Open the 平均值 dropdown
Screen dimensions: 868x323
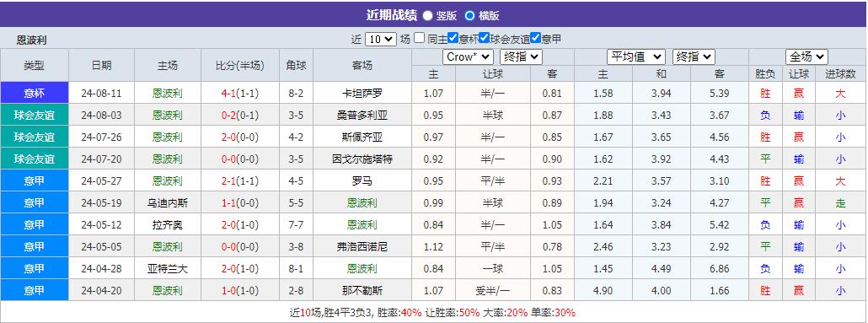pyautogui.click(x=636, y=57)
